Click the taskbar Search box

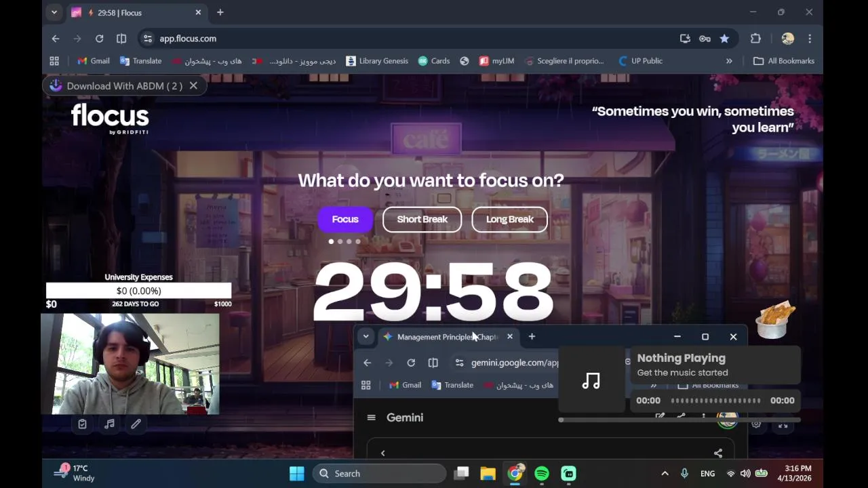point(380,474)
